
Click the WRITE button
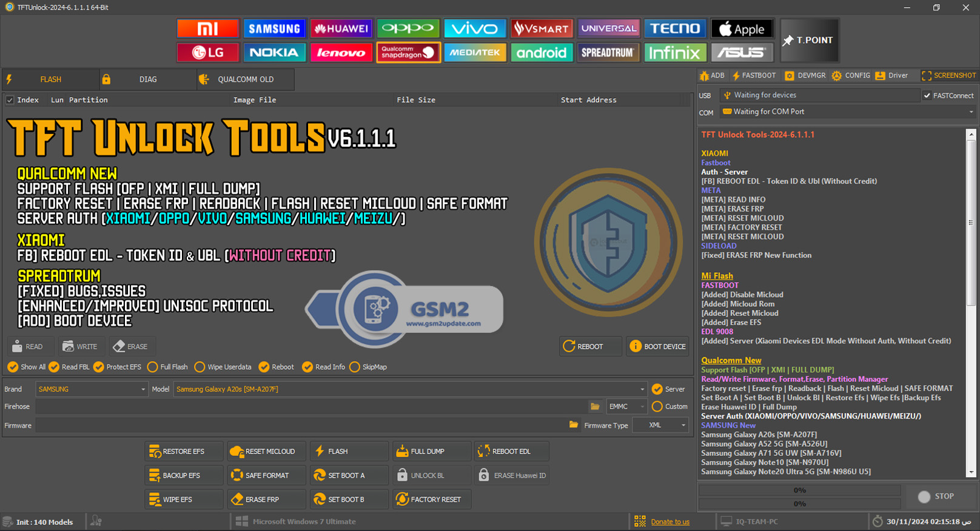click(x=81, y=347)
